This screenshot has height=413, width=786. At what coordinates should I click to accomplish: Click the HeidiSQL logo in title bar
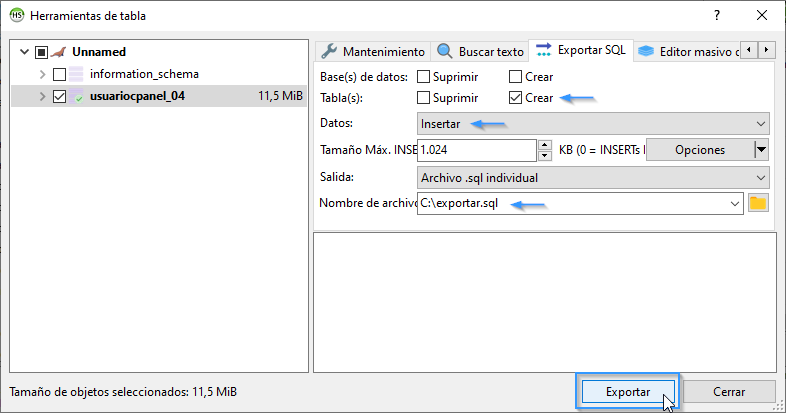point(17,15)
